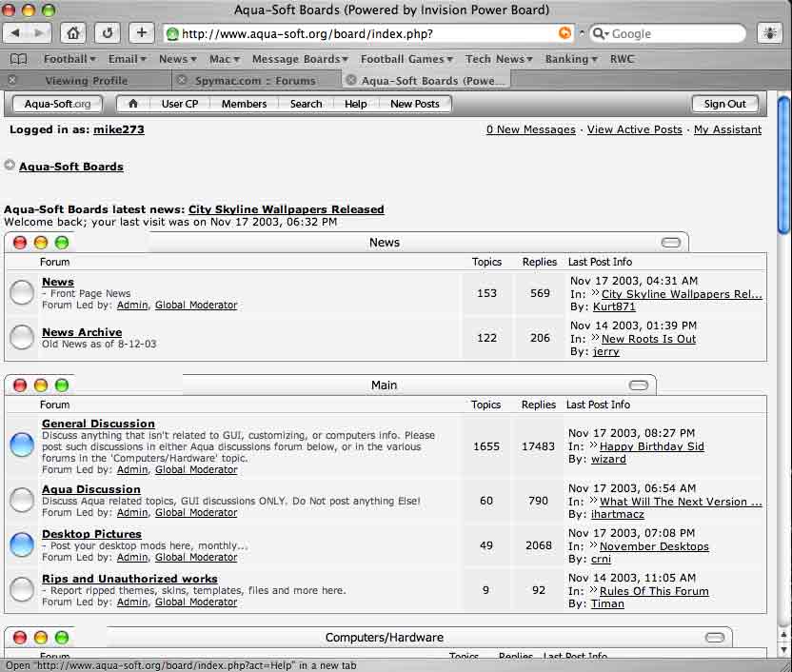Screen dimensions: 792x672
Task: Close the Spymac.com Forums tab
Action: [x=182, y=80]
